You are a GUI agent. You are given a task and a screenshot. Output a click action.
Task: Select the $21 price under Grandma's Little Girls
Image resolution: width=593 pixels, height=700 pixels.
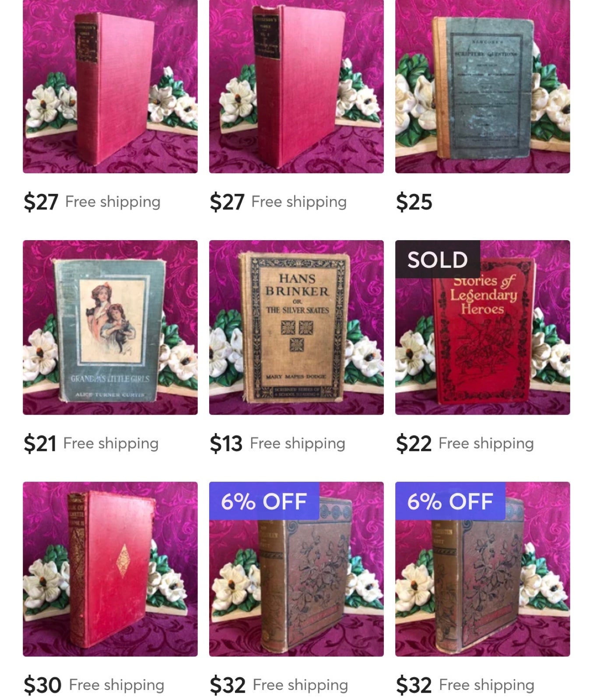click(40, 444)
